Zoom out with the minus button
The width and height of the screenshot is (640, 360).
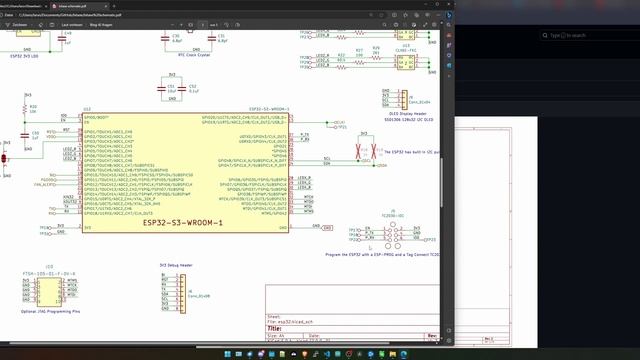[172, 25]
